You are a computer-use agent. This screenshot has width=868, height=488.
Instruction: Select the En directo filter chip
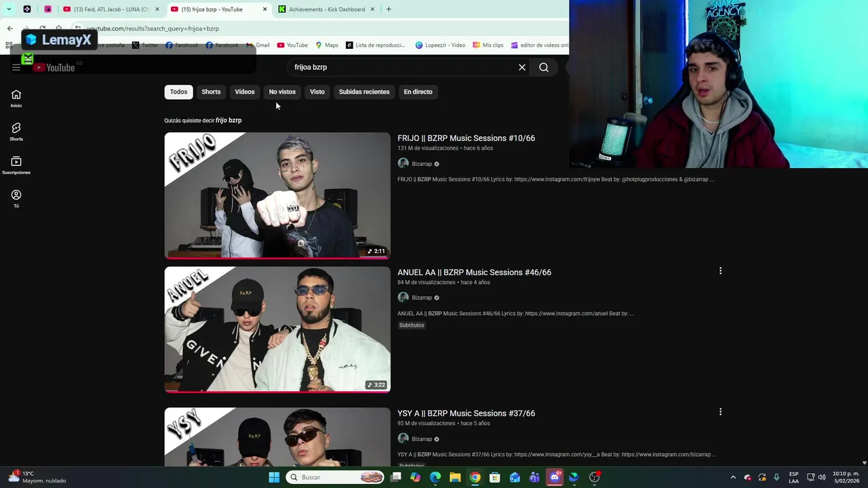point(418,91)
